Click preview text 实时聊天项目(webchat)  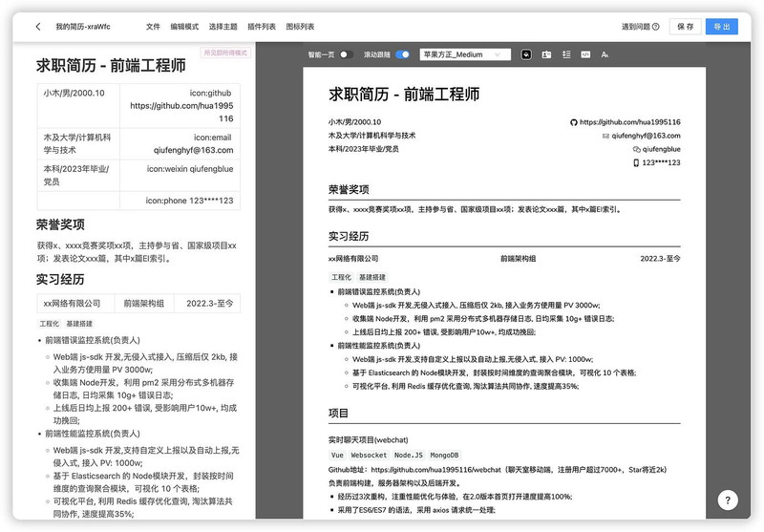369,440
